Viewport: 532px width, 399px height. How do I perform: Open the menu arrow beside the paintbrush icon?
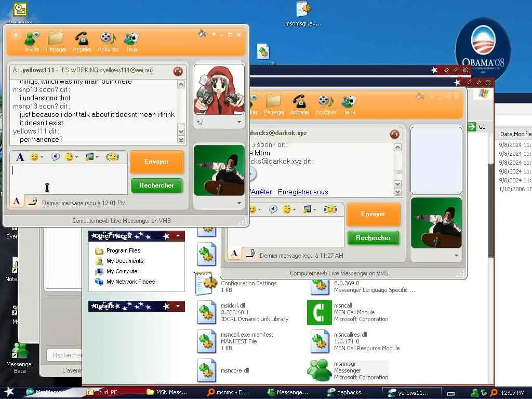[x=214, y=34]
